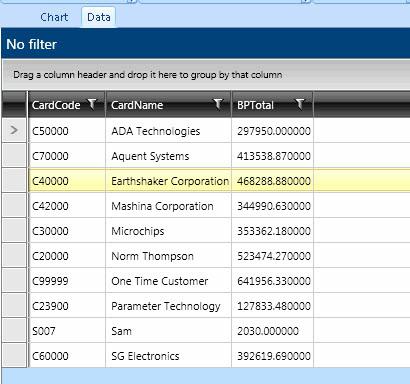Screen dimensions: 410x384
Task: Click the C60000 cell
Action: [x=67, y=356]
